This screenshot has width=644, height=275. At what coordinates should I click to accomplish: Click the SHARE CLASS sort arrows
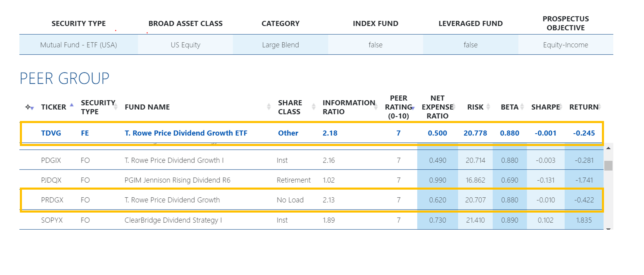click(x=314, y=107)
